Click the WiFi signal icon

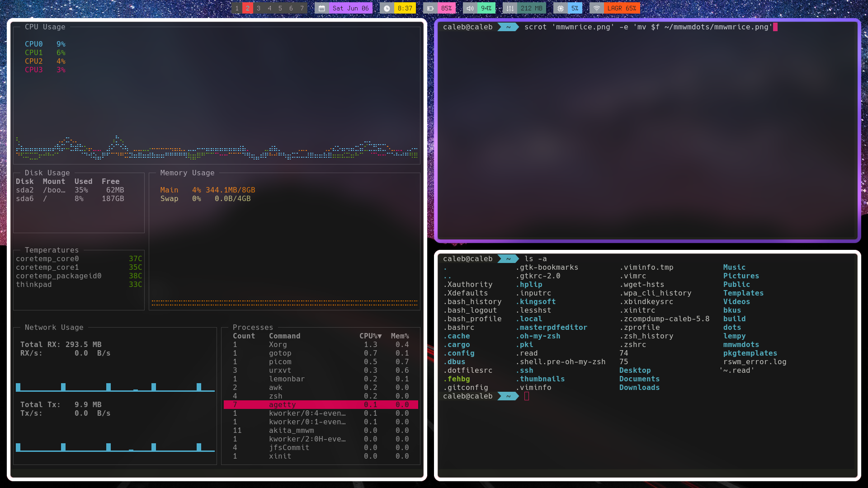point(597,8)
